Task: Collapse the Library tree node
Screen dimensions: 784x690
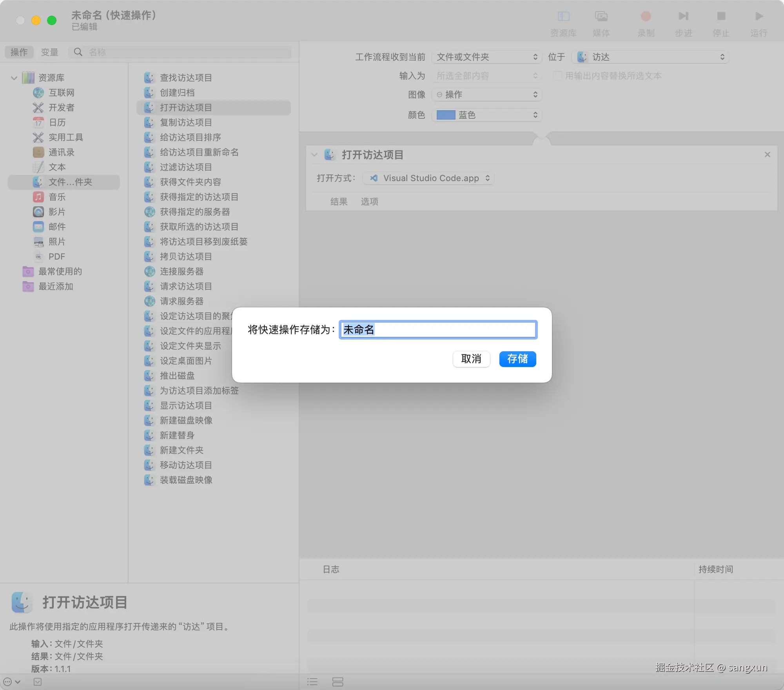Action: 14,78
